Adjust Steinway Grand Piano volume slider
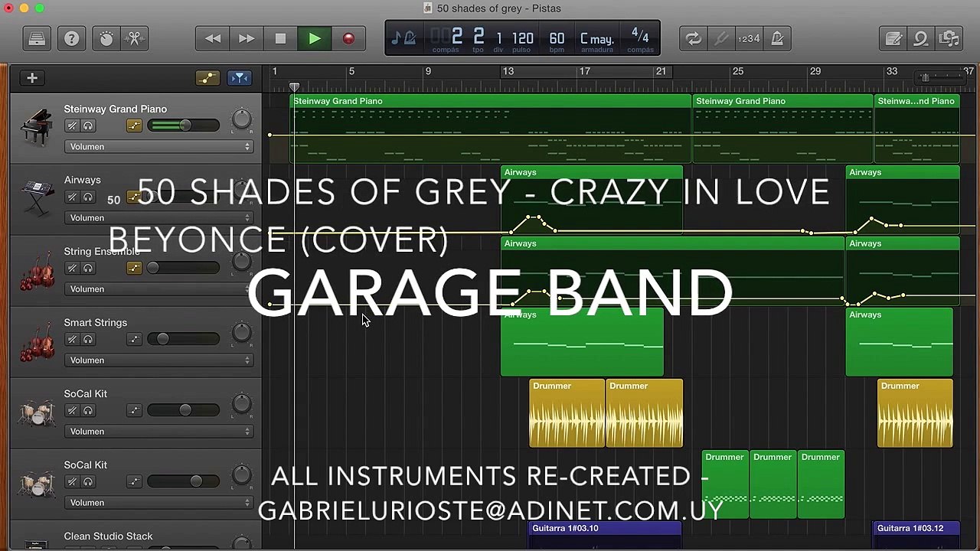The width and height of the screenshot is (980, 551). coord(184,126)
